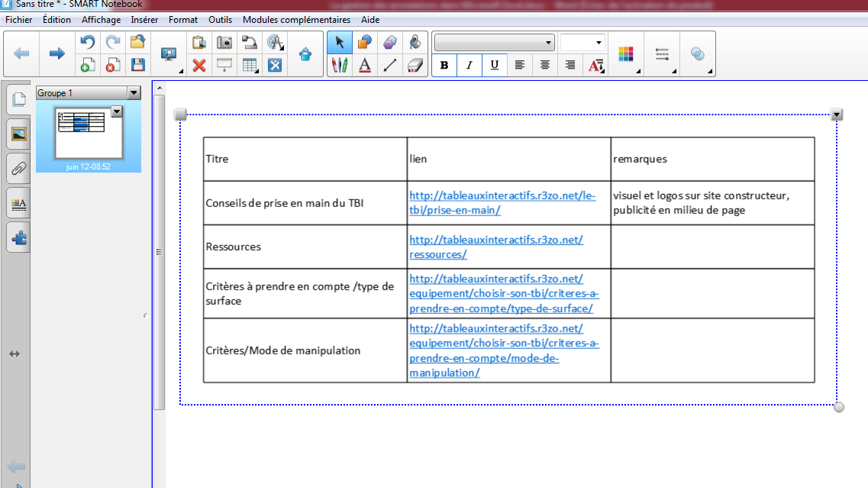Select the Pens tool
868x488 pixels.
coord(340,66)
